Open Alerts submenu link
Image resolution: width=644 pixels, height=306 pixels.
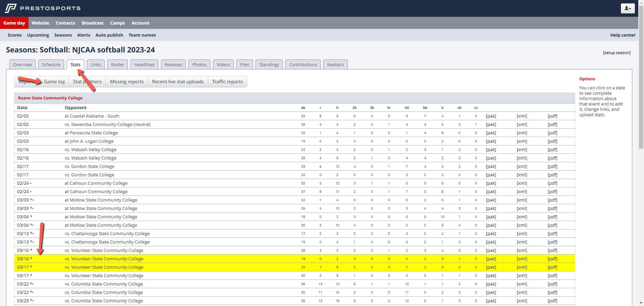84,35
